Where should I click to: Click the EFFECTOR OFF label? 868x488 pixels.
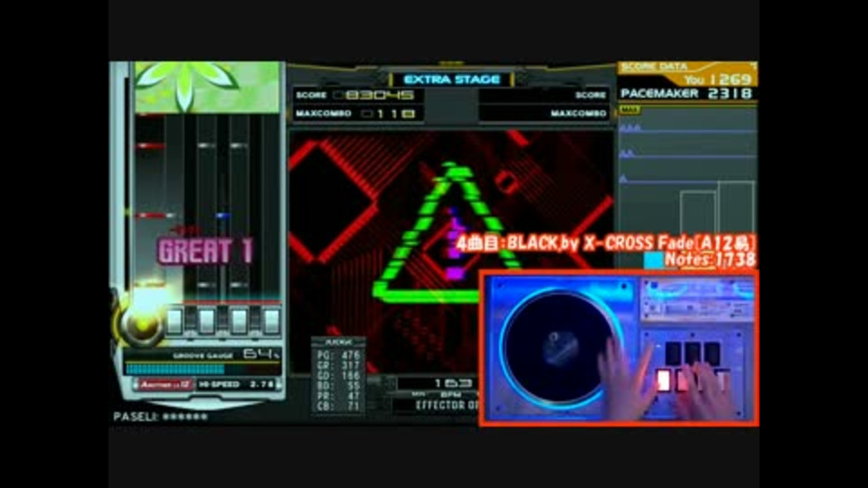(x=448, y=406)
